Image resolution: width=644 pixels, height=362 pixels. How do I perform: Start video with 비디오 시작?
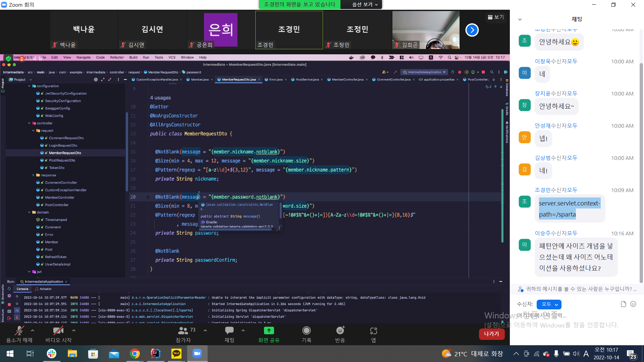(x=58, y=331)
